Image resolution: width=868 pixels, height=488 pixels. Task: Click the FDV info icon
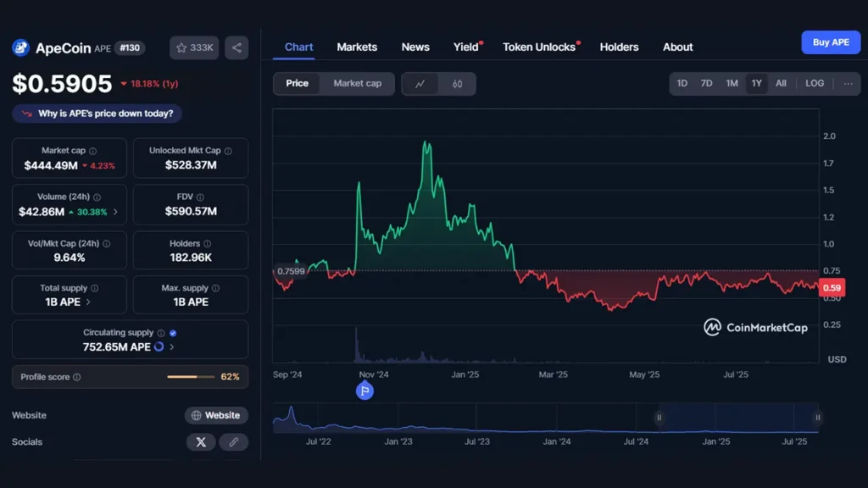pos(200,197)
